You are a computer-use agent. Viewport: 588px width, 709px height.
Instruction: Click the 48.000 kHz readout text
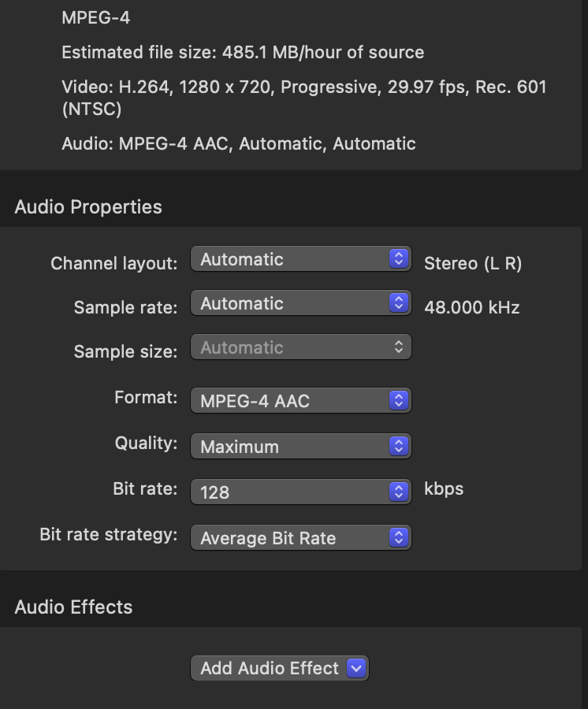pyautogui.click(x=471, y=307)
